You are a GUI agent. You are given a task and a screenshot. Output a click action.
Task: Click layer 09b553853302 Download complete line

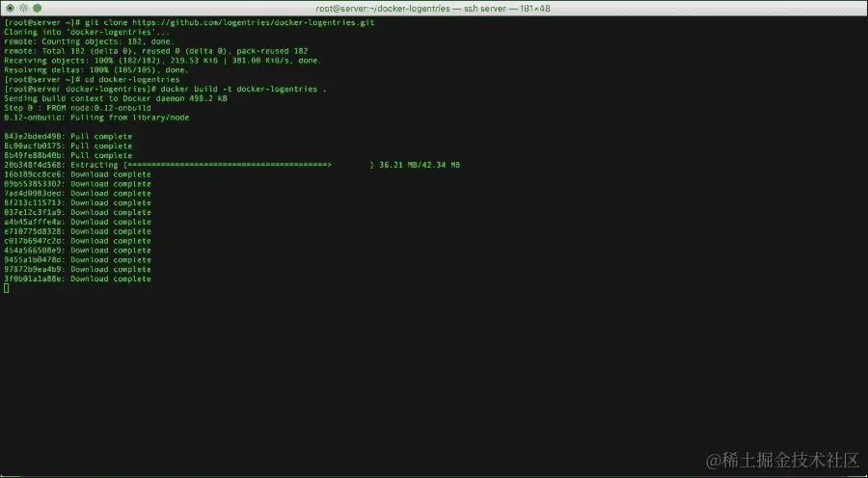[77, 184]
